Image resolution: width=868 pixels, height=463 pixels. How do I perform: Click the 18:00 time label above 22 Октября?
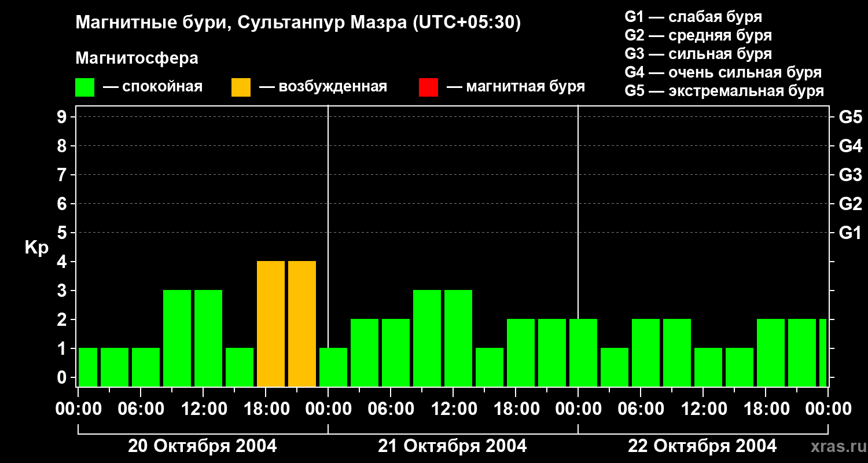[x=766, y=409]
